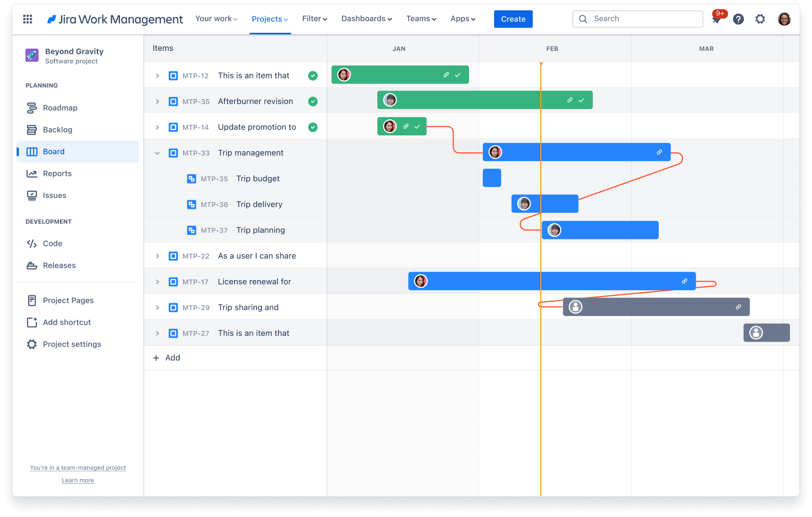Open the Projects menu
The image size is (812, 517).
click(270, 19)
